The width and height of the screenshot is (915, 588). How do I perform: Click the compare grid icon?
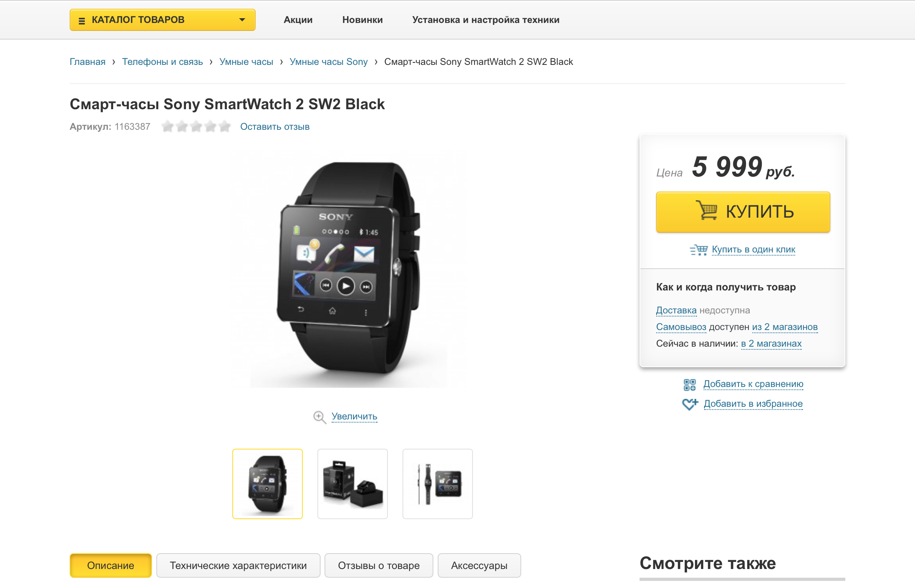tap(689, 385)
